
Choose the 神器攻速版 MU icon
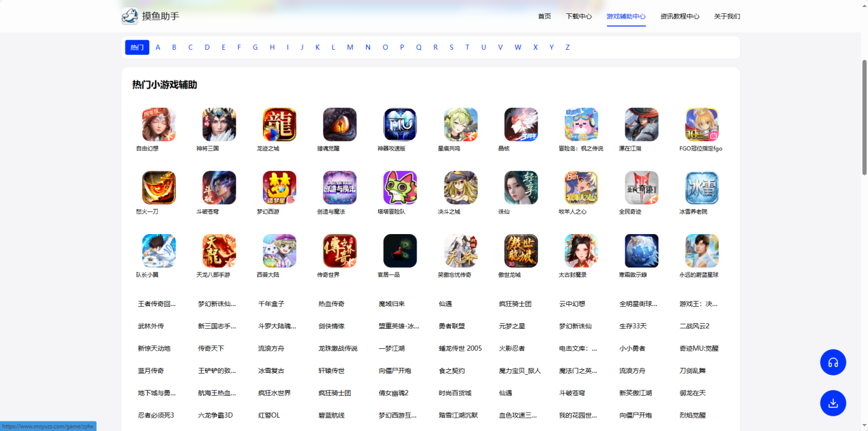(400, 124)
